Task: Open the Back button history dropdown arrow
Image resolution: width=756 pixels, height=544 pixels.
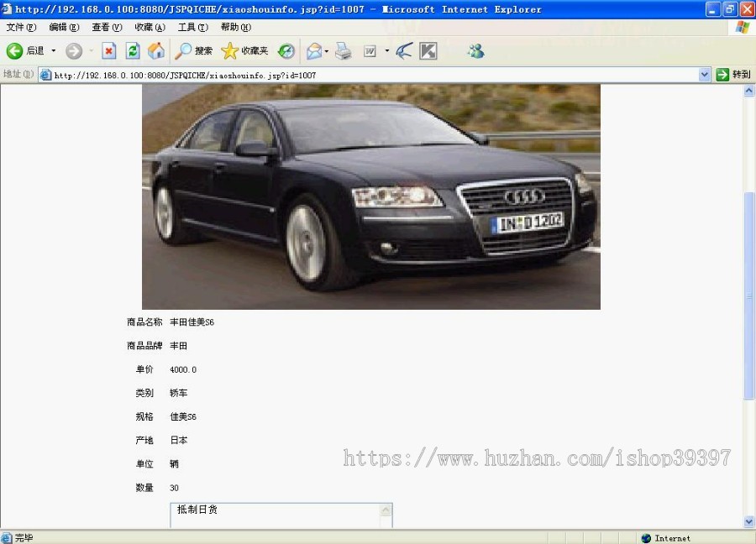Action: (x=54, y=50)
